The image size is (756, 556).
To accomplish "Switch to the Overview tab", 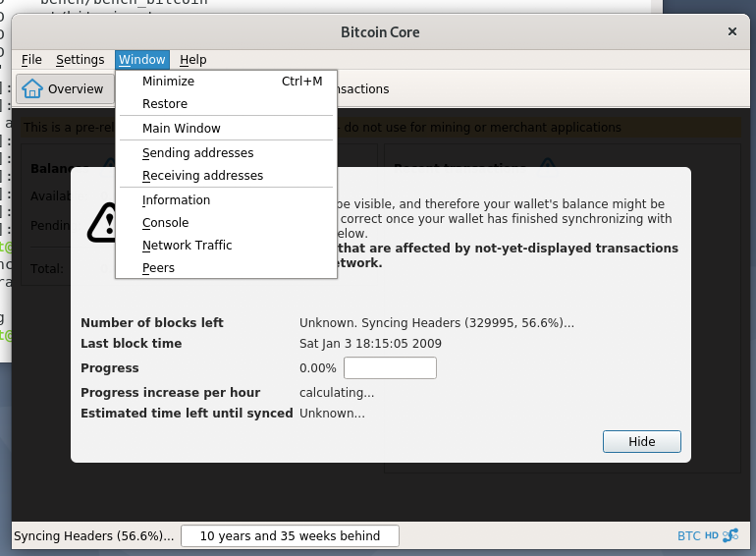I will point(65,88).
